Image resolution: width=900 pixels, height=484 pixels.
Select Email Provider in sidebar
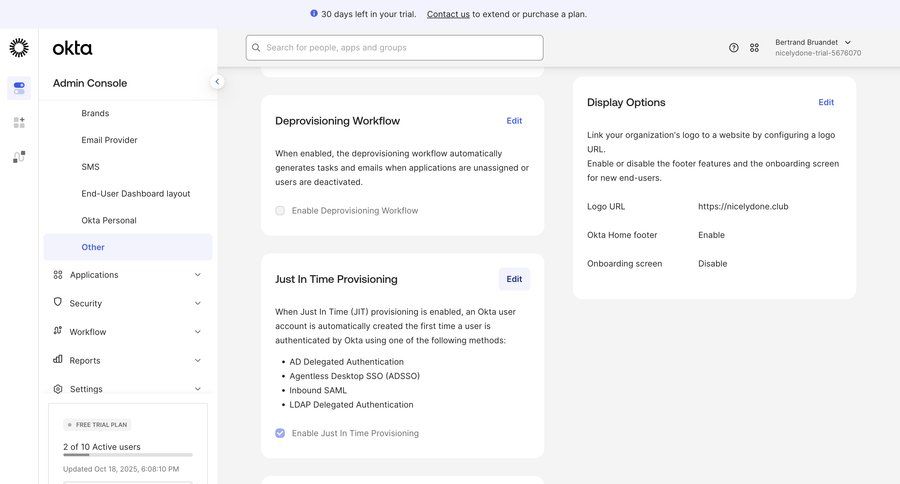[109, 140]
